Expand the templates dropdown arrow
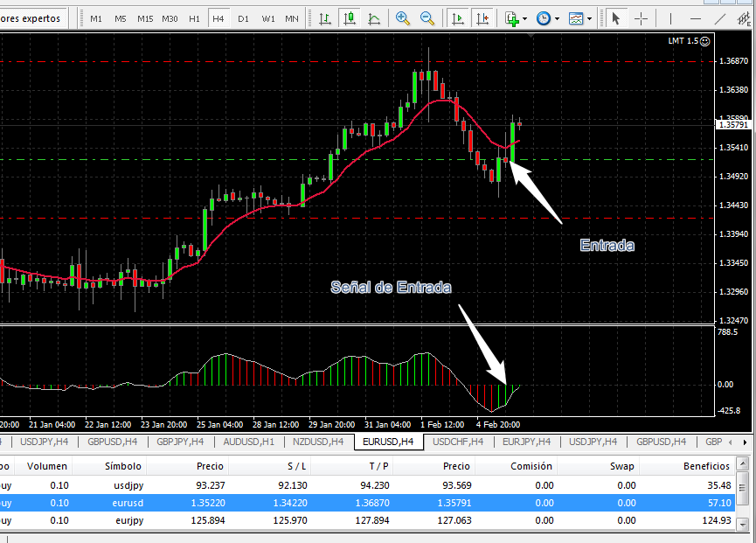 click(589, 19)
